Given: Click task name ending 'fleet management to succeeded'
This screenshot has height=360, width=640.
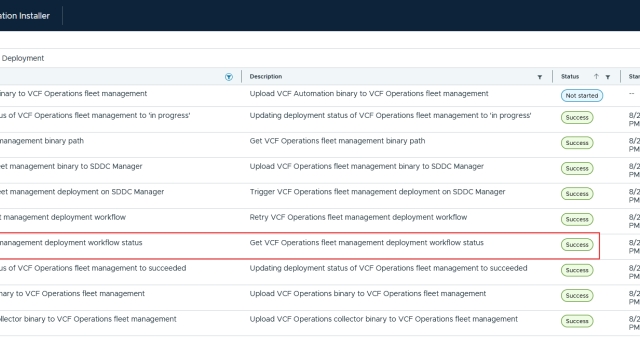Looking at the screenshot, I should 93,268.
